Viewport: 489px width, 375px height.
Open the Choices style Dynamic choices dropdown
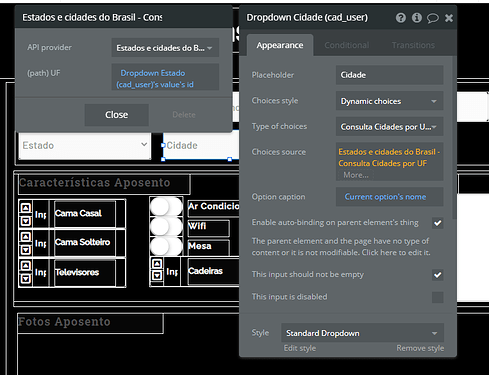pyautogui.click(x=389, y=101)
